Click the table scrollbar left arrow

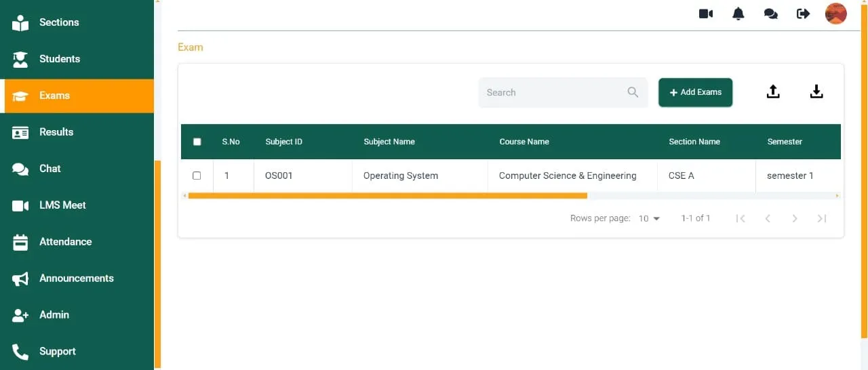tap(184, 196)
